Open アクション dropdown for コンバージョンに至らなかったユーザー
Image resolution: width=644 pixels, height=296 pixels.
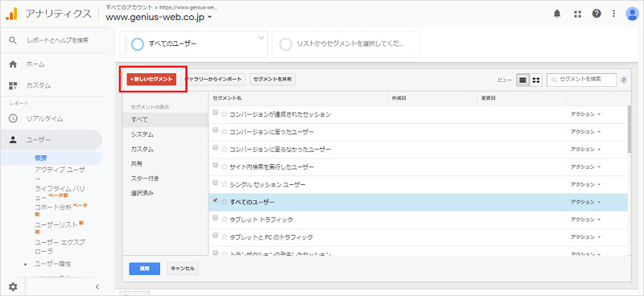coord(586,150)
